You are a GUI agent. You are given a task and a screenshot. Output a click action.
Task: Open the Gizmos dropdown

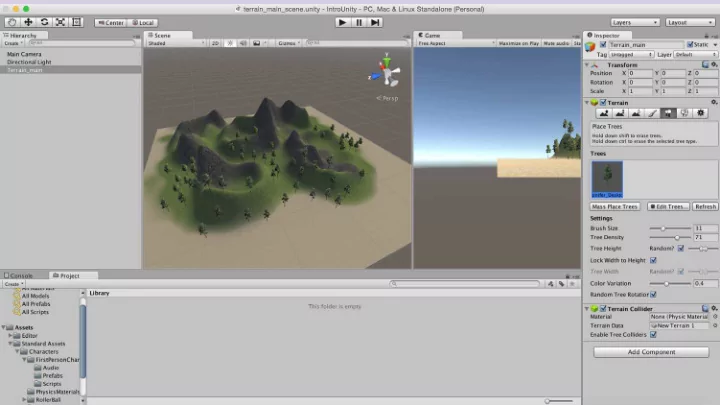(x=289, y=43)
